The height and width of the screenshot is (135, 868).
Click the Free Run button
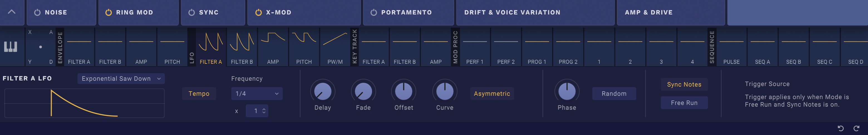click(x=684, y=103)
